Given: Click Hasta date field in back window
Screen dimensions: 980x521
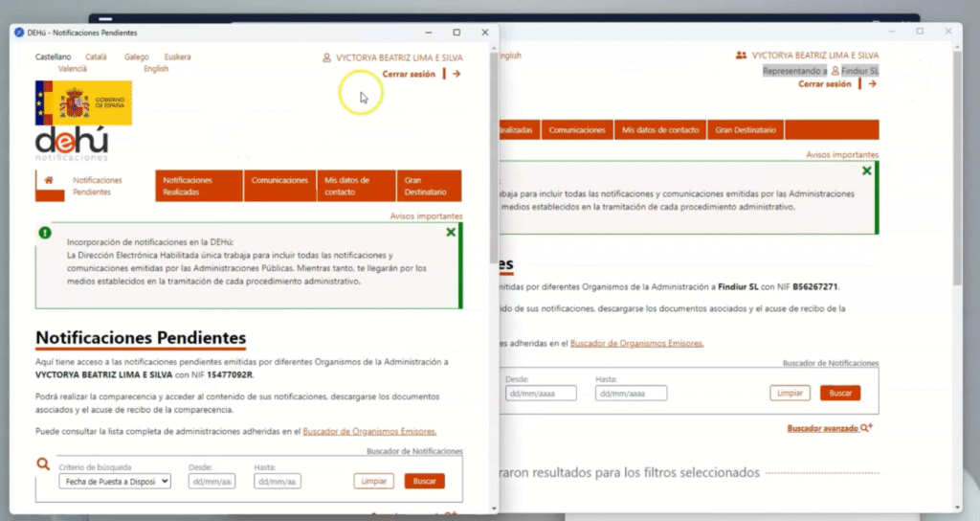Looking at the screenshot, I should tap(632, 394).
